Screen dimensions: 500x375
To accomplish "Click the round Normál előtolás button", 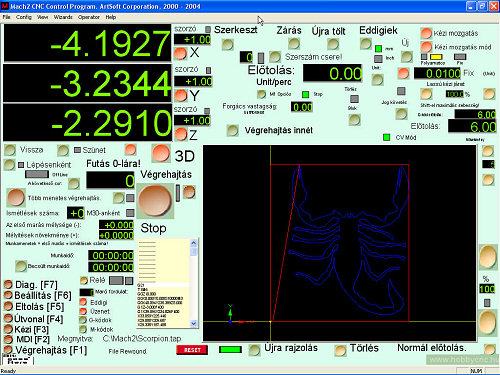I will click(489, 349).
